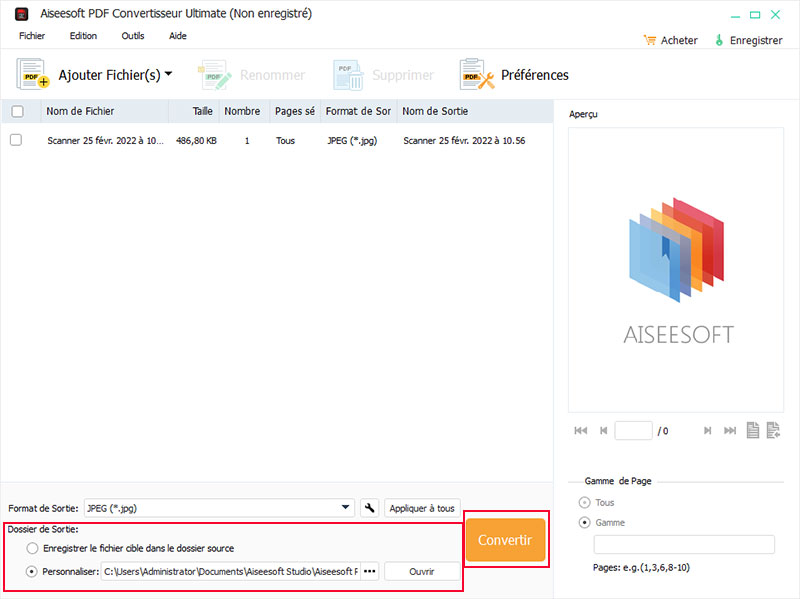Click the 'Tous' pages cell in file row
800x599 pixels.
click(285, 140)
